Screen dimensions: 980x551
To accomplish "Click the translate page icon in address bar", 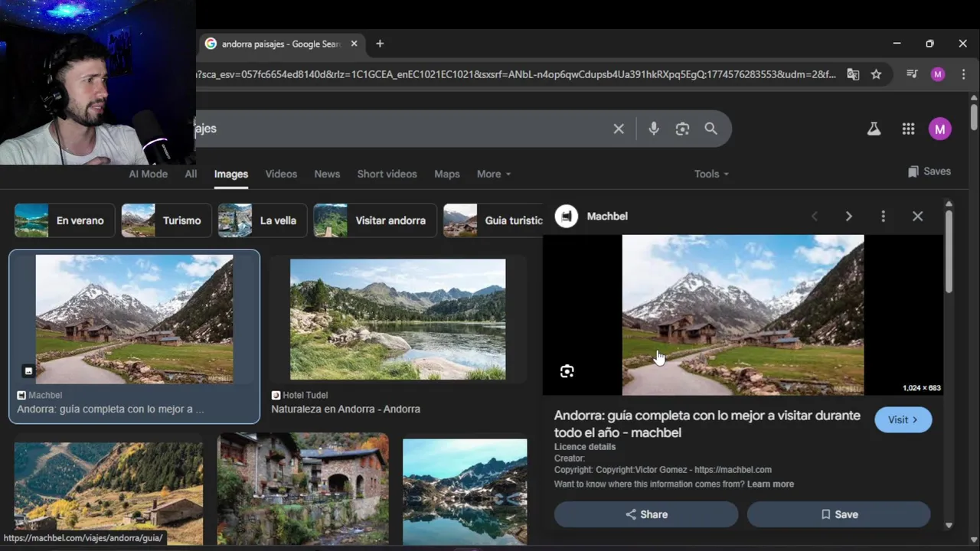I will coord(853,74).
